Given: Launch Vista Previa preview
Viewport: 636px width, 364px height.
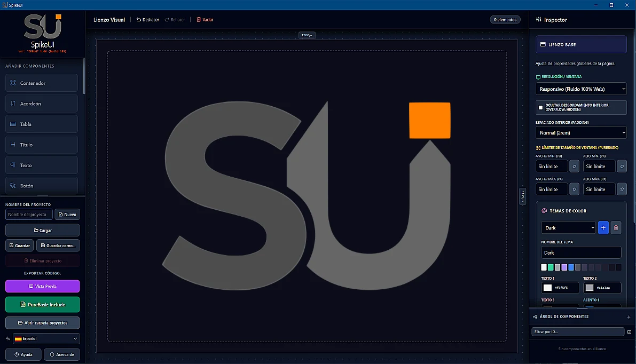Looking at the screenshot, I should (x=42, y=286).
